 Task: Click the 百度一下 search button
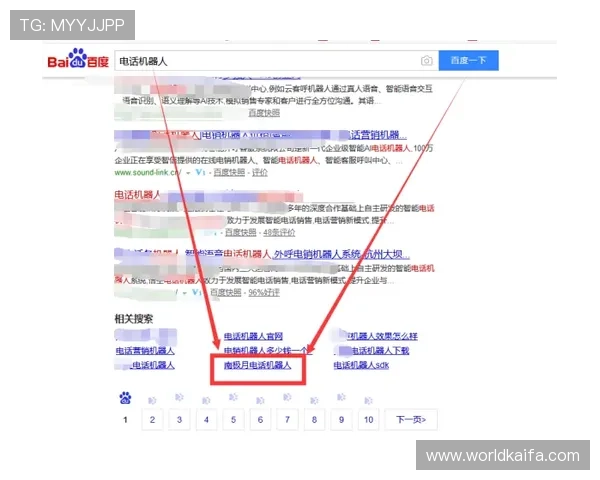point(468,60)
